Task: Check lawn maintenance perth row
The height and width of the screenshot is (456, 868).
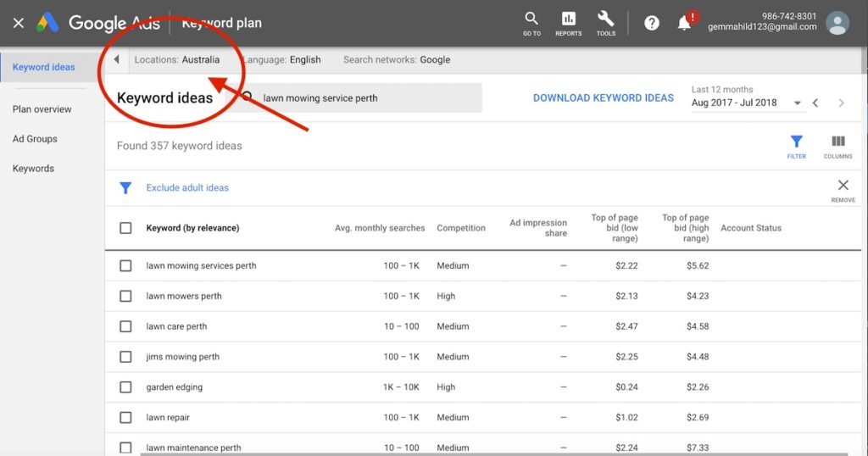Action: 125,448
